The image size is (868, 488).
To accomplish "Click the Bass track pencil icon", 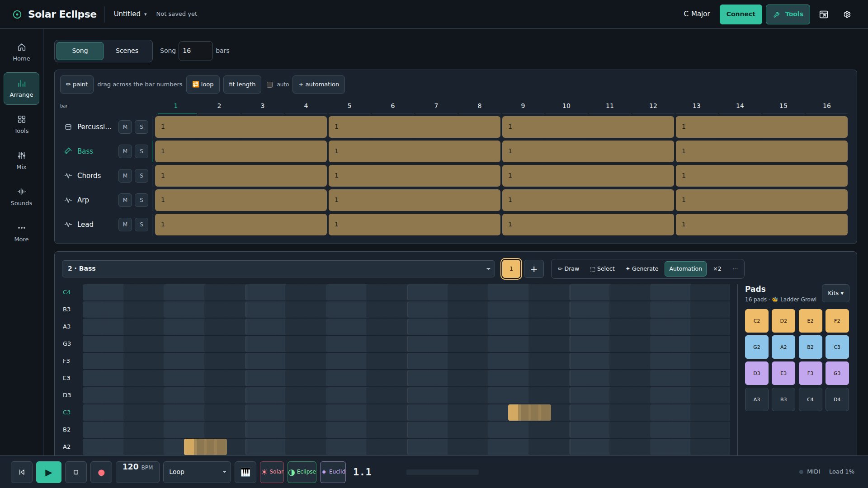I will pyautogui.click(x=68, y=151).
